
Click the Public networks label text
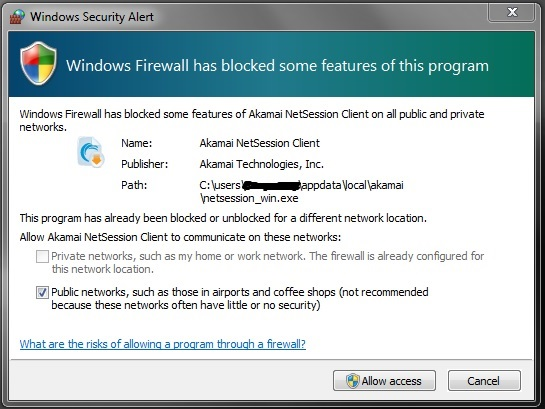pos(240,298)
